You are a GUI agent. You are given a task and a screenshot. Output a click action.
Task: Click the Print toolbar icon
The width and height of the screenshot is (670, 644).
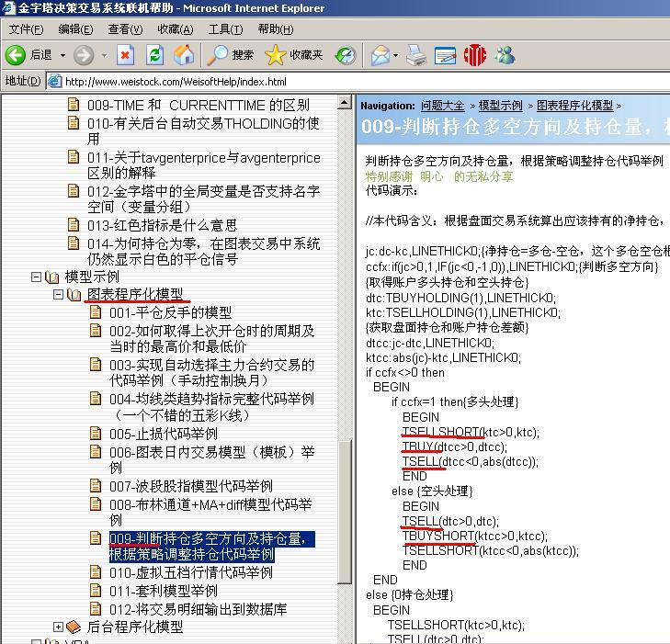click(416, 55)
